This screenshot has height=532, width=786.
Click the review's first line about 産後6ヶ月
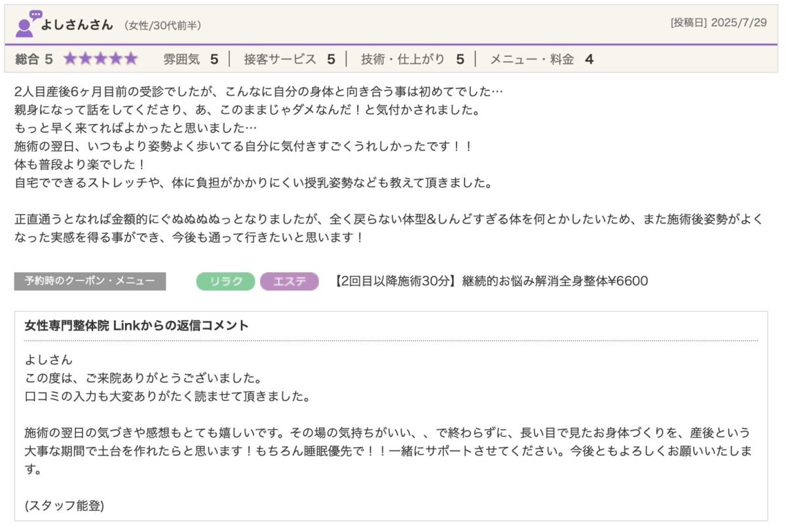coord(259,92)
